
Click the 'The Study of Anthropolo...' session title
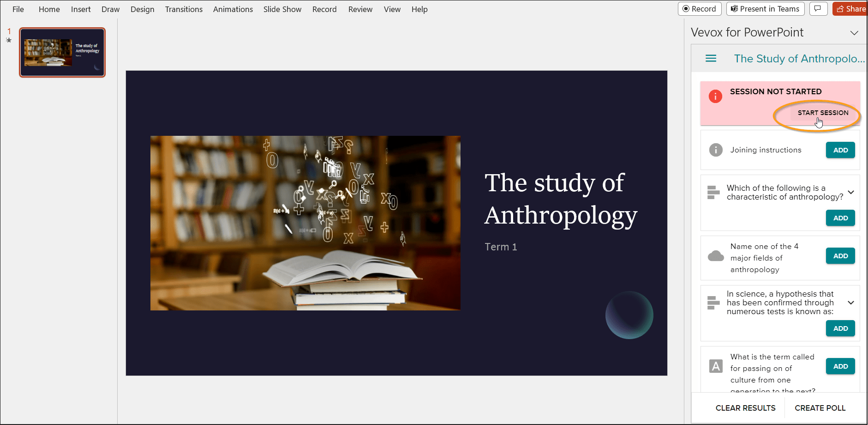[799, 59]
